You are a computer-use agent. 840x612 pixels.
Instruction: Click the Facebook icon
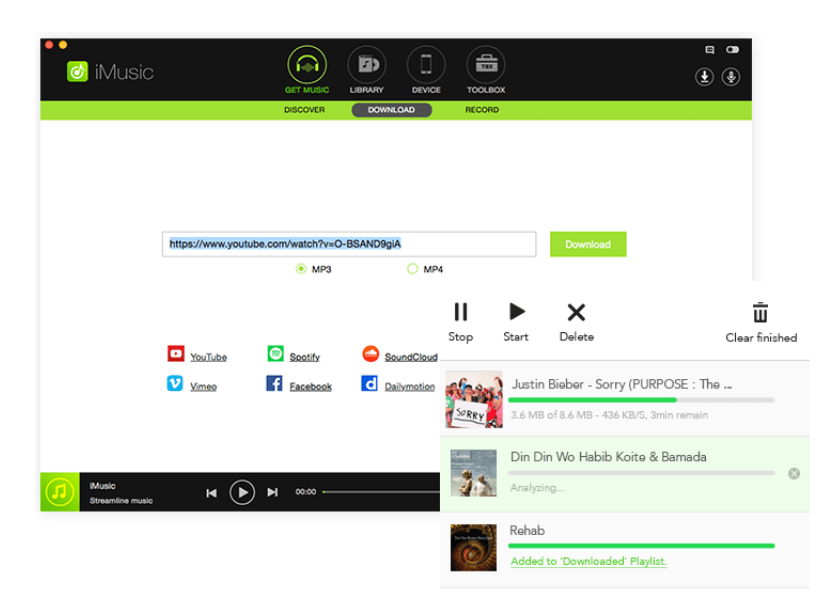tap(274, 384)
